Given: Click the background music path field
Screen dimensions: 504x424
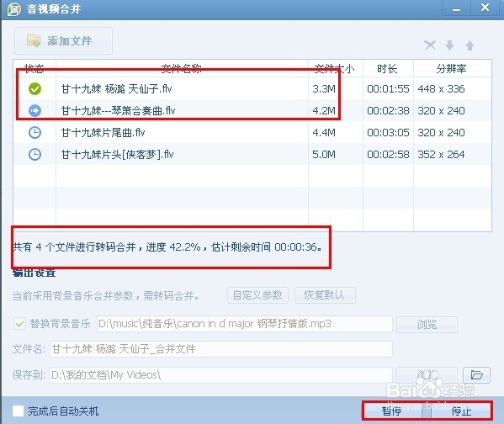Looking at the screenshot, I should point(245,324).
